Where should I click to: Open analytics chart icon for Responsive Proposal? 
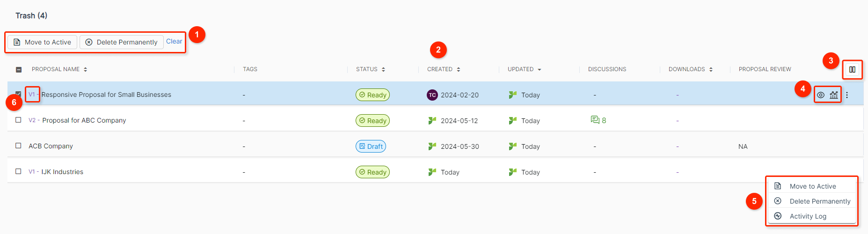pos(834,95)
